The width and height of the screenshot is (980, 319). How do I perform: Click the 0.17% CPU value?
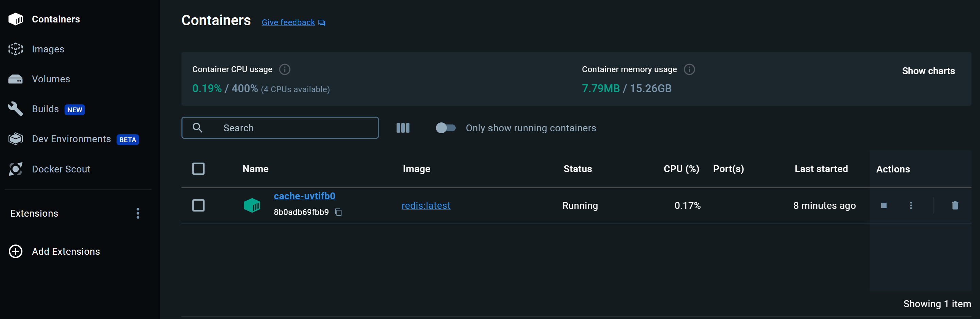[687, 205]
